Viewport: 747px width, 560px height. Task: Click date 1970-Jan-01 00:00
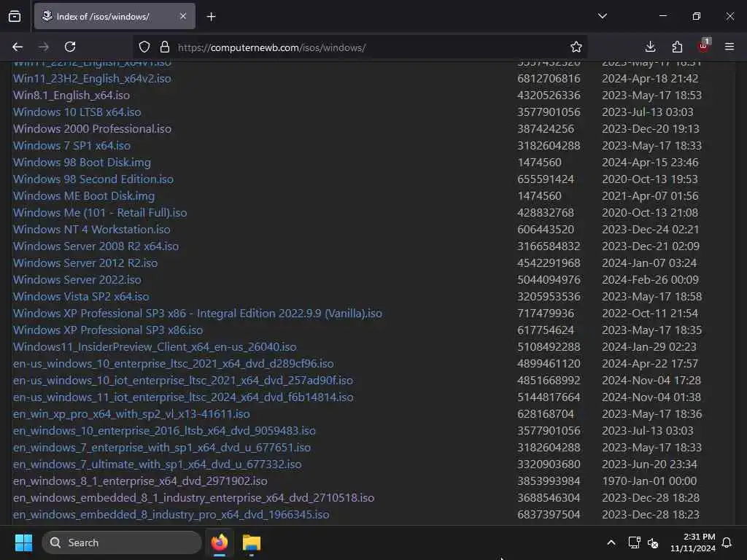[x=649, y=481]
